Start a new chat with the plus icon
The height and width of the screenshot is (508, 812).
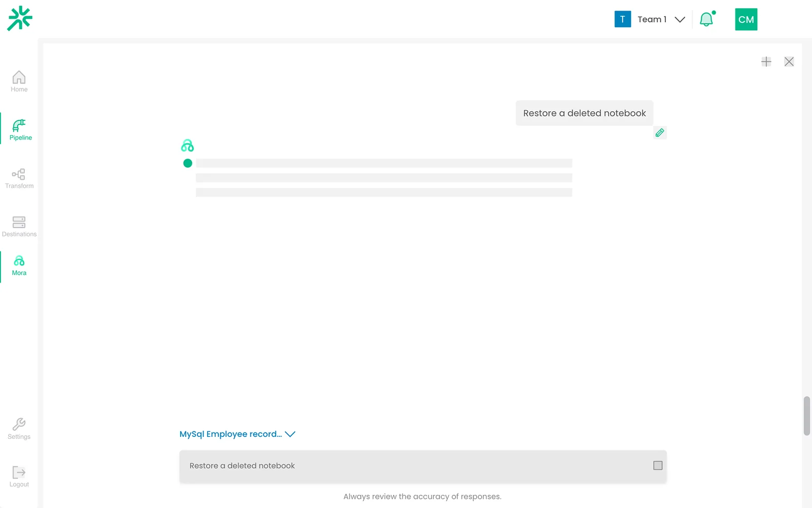tap(766, 61)
